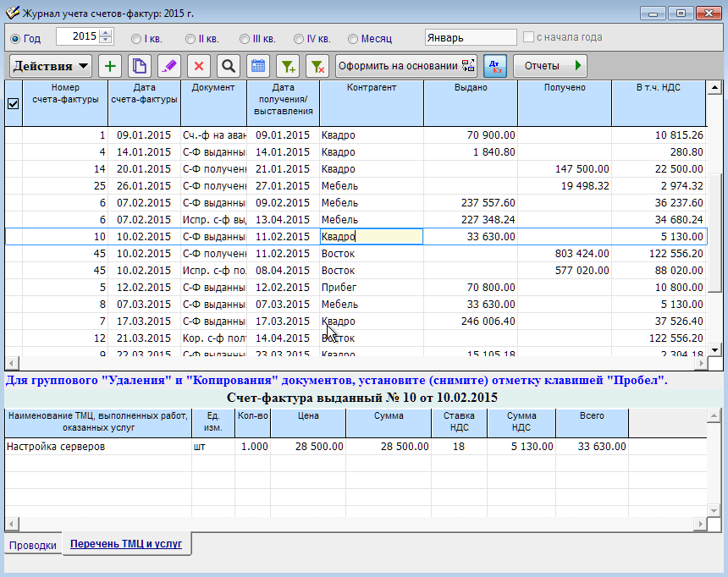Select the row with amount 70 900.00
Viewport: 728px width, 577px height.
[x=356, y=135]
